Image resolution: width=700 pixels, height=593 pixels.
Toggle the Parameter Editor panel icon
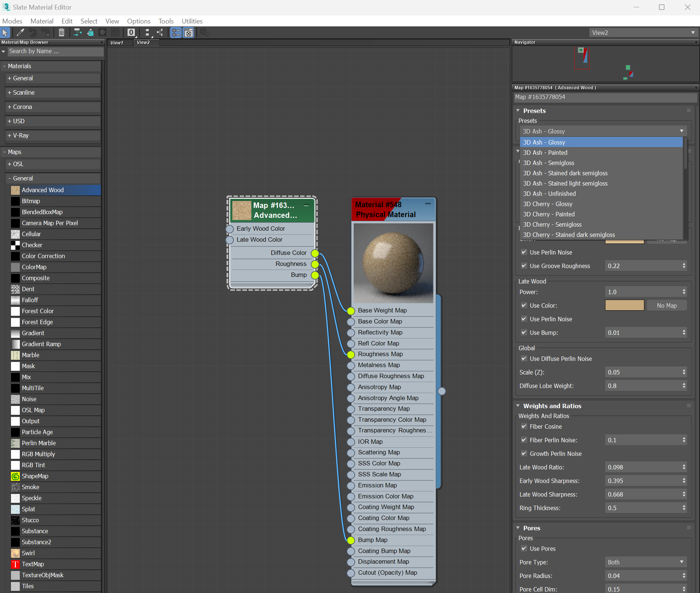tap(188, 32)
